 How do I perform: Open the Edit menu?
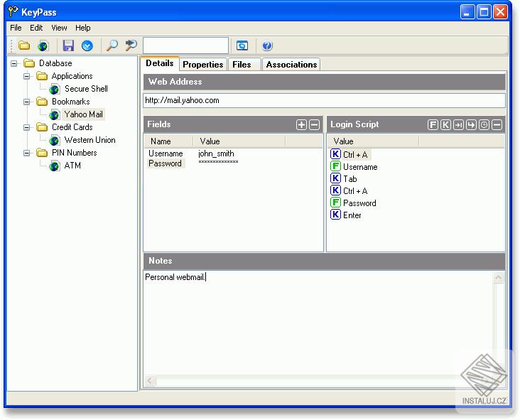pyautogui.click(x=36, y=28)
